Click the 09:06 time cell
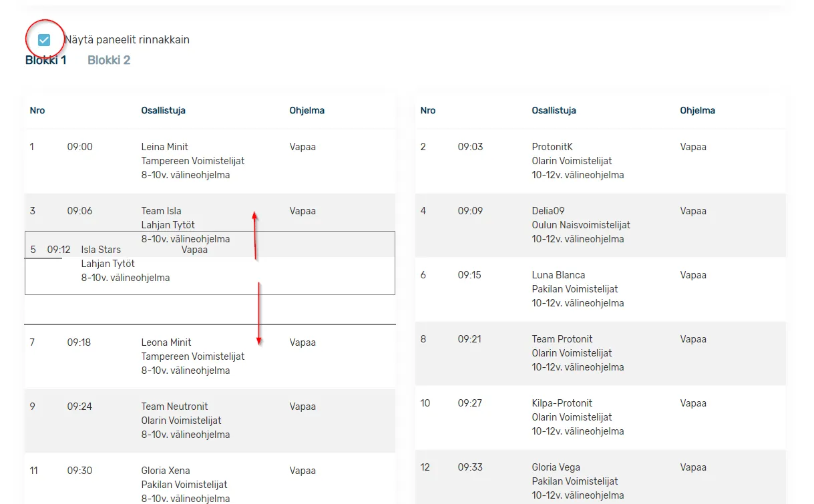 click(x=80, y=211)
